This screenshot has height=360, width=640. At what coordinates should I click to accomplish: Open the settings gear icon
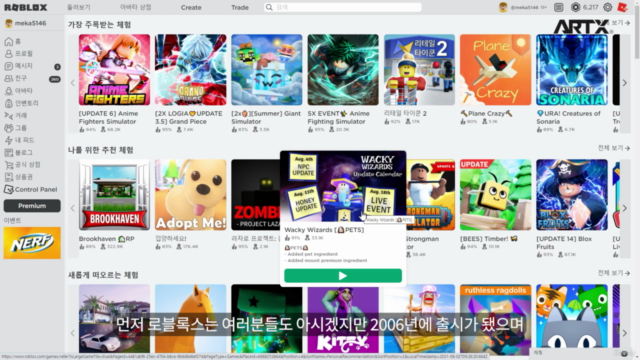[x=607, y=7]
